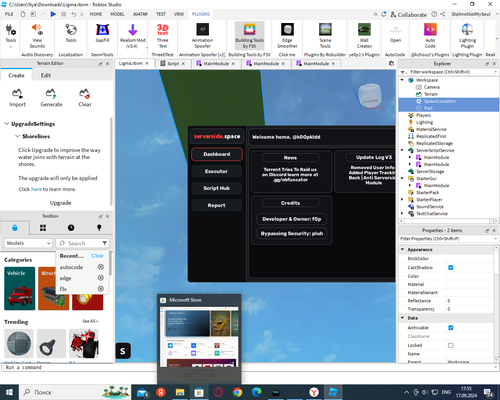Open the Models category dropdown
The image size is (500, 400).
pos(28,243)
